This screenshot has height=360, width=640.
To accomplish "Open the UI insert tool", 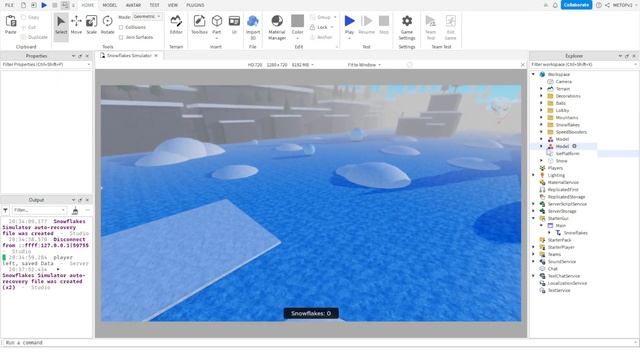I will click(x=234, y=25).
